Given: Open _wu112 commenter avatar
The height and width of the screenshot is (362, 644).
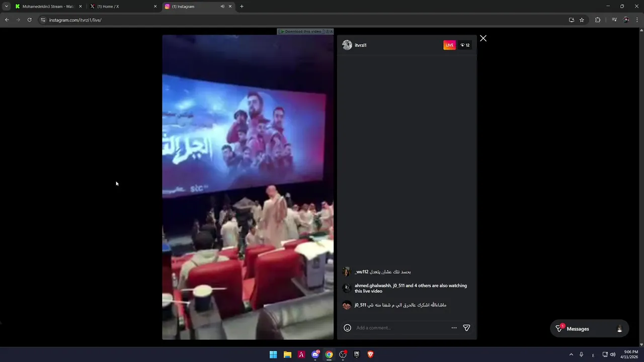Looking at the screenshot, I should pos(347,272).
